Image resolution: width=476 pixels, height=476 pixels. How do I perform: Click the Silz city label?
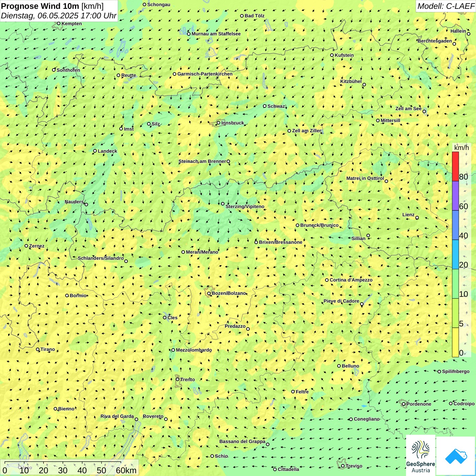click(x=156, y=124)
